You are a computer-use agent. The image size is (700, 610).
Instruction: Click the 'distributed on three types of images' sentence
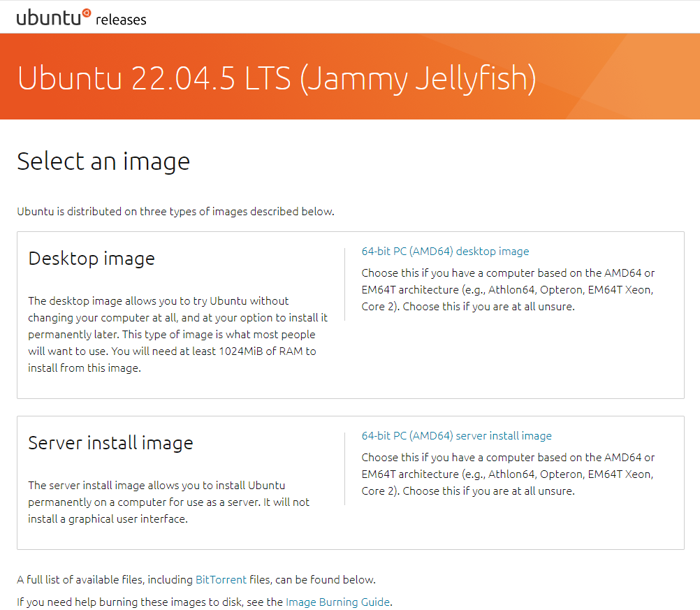coord(175,211)
